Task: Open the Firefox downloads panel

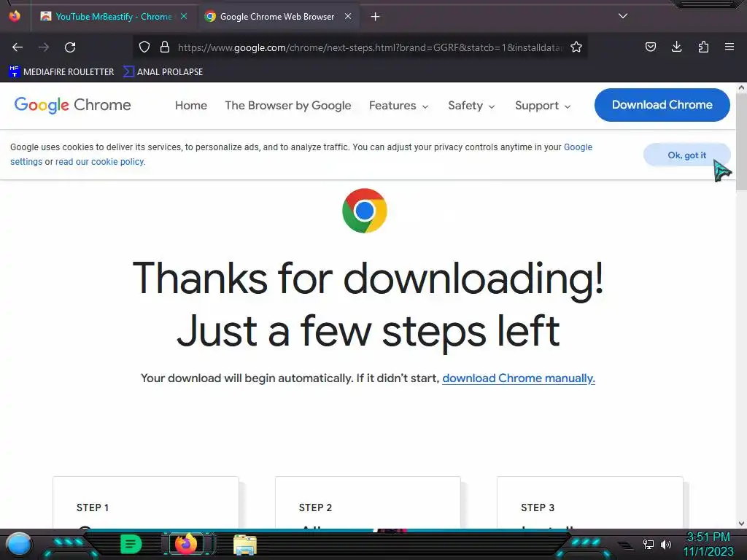Action: point(676,47)
